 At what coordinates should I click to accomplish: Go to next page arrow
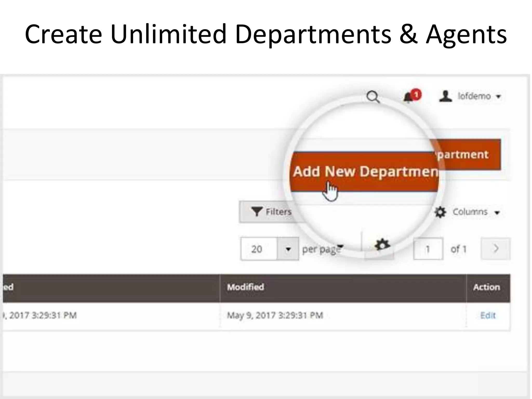coord(496,249)
